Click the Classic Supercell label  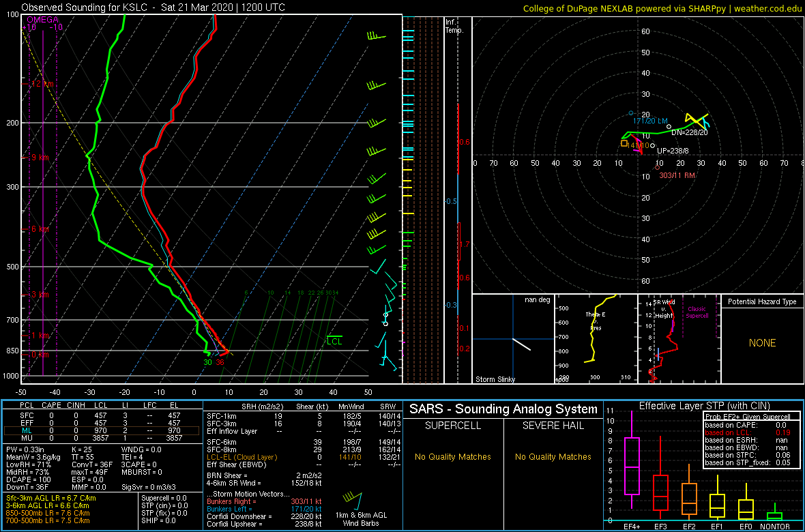coord(696,312)
